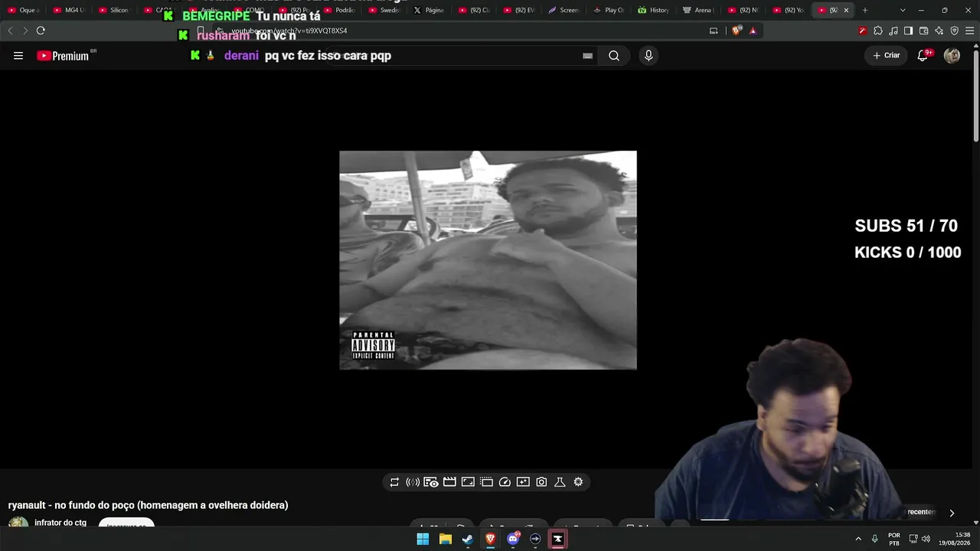
Task: Switch to the History tab
Action: [x=655, y=10]
